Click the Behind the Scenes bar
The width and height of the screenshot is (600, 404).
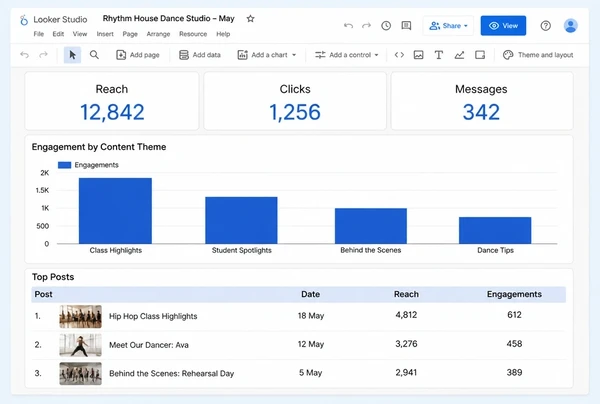(371, 226)
